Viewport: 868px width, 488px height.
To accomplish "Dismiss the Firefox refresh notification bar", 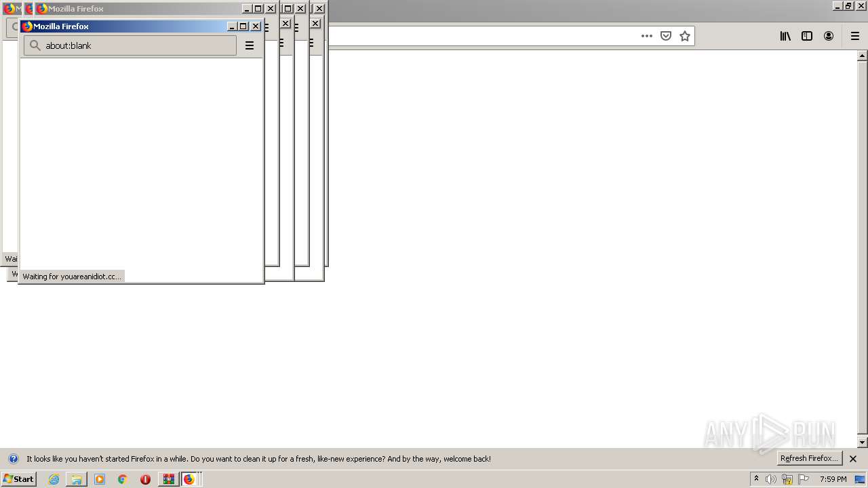I will (853, 459).
